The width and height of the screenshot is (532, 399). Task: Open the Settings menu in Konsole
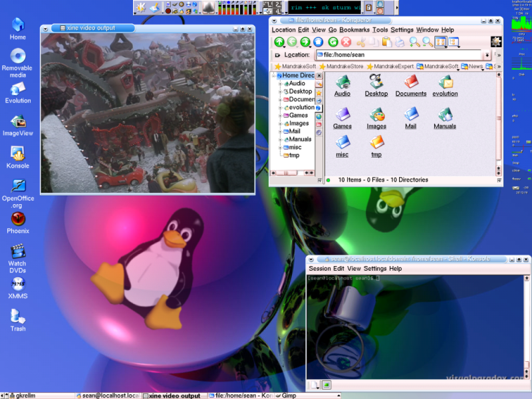pyautogui.click(x=375, y=269)
